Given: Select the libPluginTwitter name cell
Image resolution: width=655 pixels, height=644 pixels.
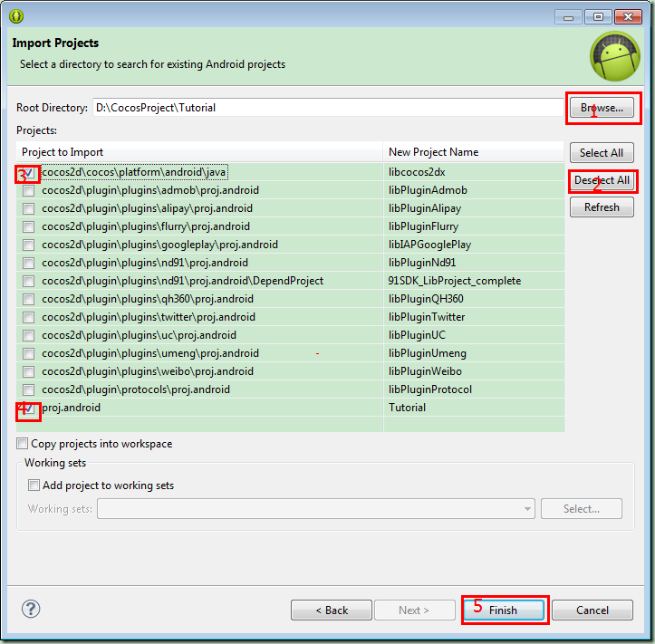Looking at the screenshot, I should (473, 317).
